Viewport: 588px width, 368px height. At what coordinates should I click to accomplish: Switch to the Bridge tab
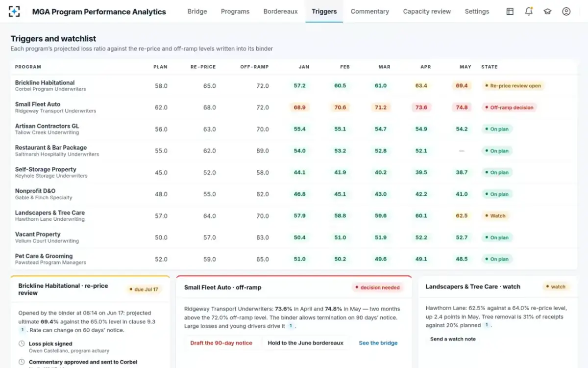tap(197, 11)
